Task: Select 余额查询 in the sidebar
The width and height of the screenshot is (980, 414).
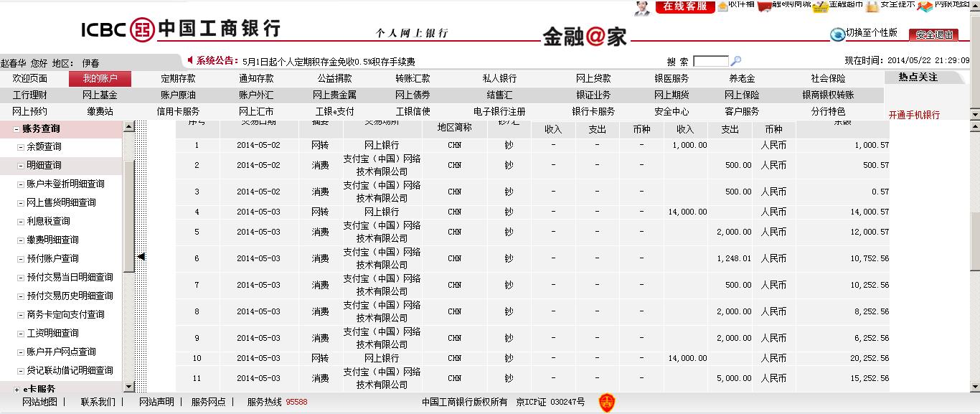Action: point(44,146)
